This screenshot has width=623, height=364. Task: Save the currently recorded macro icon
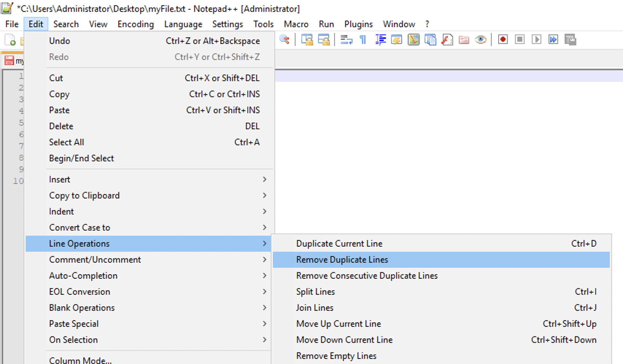[571, 39]
